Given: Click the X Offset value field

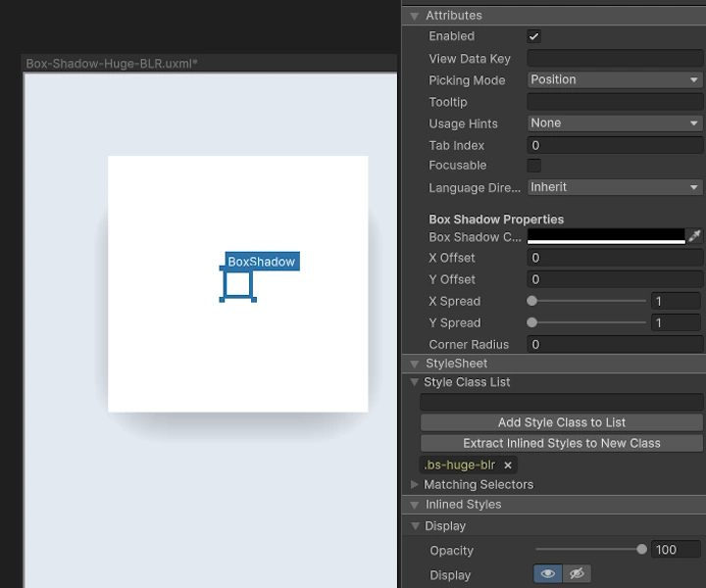Looking at the screenshot, I should 615,258.
